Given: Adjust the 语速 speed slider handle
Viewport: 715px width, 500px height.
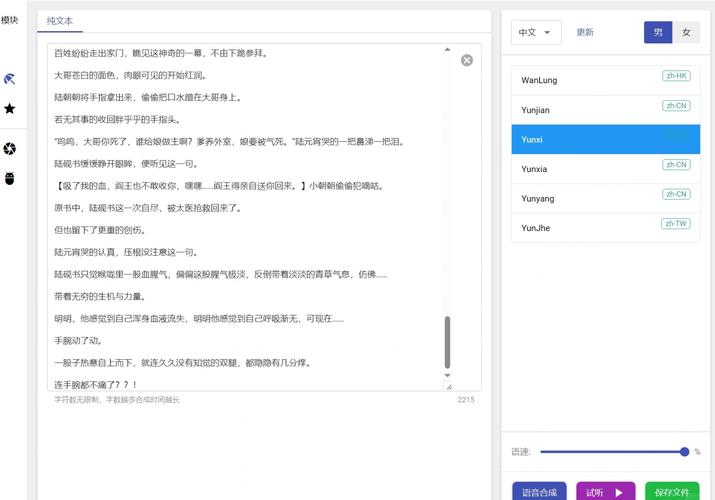Looking at the screenshot, I should (684, 452).
